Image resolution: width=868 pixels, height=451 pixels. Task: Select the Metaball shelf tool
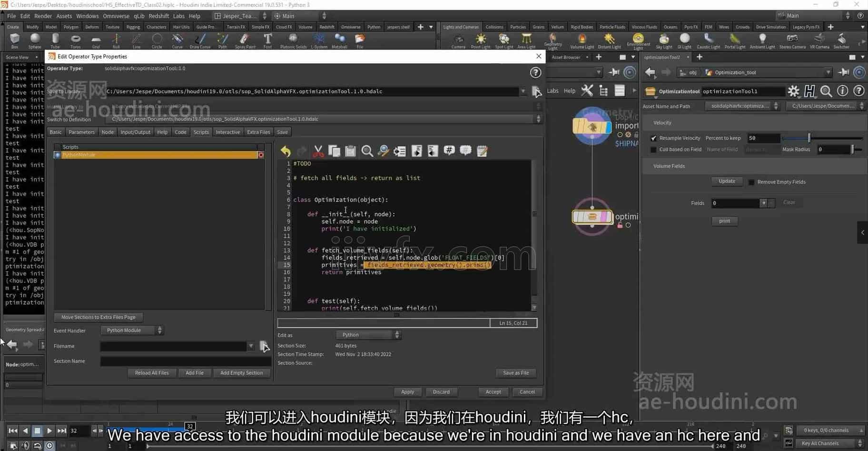coord(339,40)
